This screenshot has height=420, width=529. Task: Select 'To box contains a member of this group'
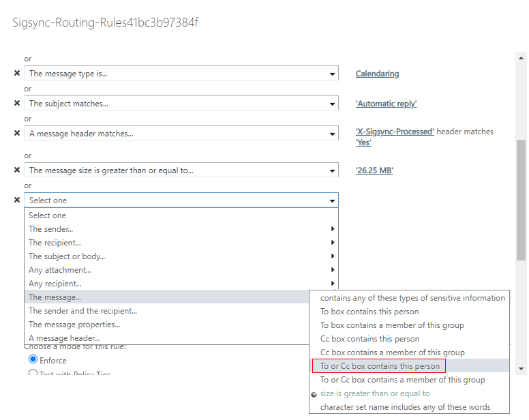(392, 325)
